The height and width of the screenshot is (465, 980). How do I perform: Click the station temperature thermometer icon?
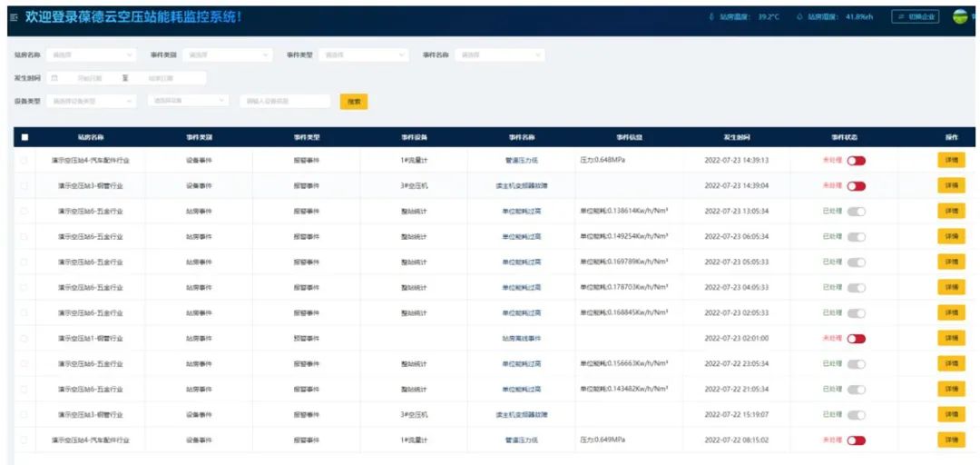[x=711, y=16]
